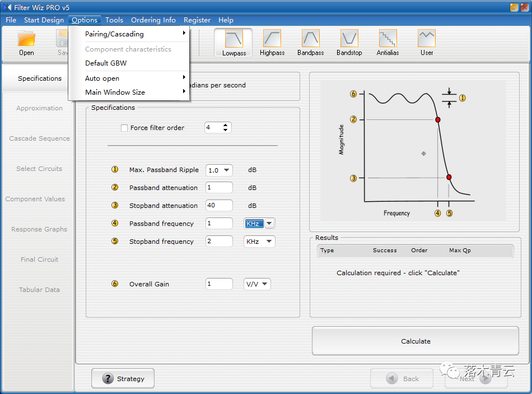Open the Passband frequency KHz unit dropdown

(269, 224)
